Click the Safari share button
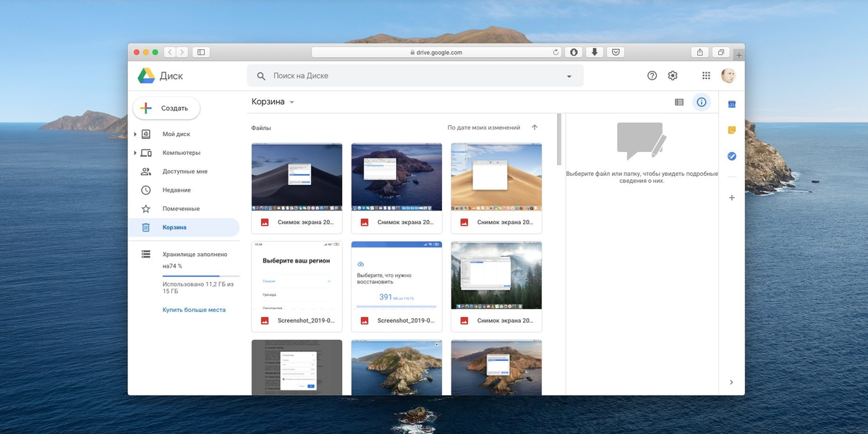Screen dimensions: 868x434 699,52
